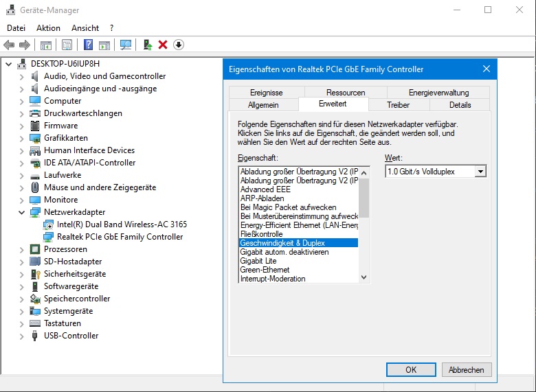This screenshot has width=536, height=392.
Task: Click the Grafikkarten display adapter icon
Action: [x=35, y=138]
